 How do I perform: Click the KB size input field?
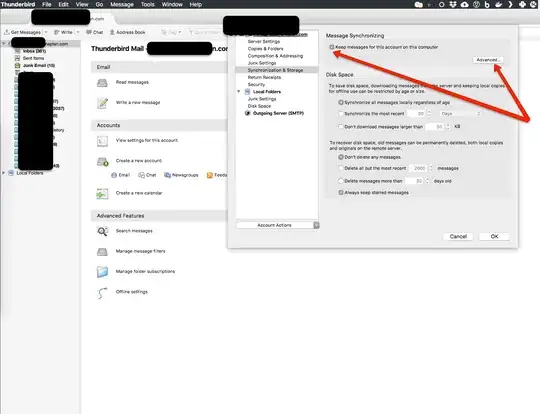coord(436,127)
